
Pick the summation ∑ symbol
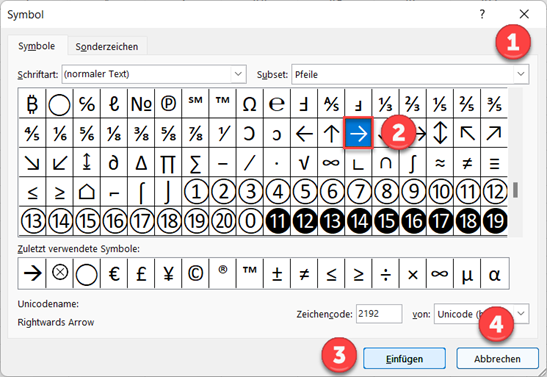(195, 163)
